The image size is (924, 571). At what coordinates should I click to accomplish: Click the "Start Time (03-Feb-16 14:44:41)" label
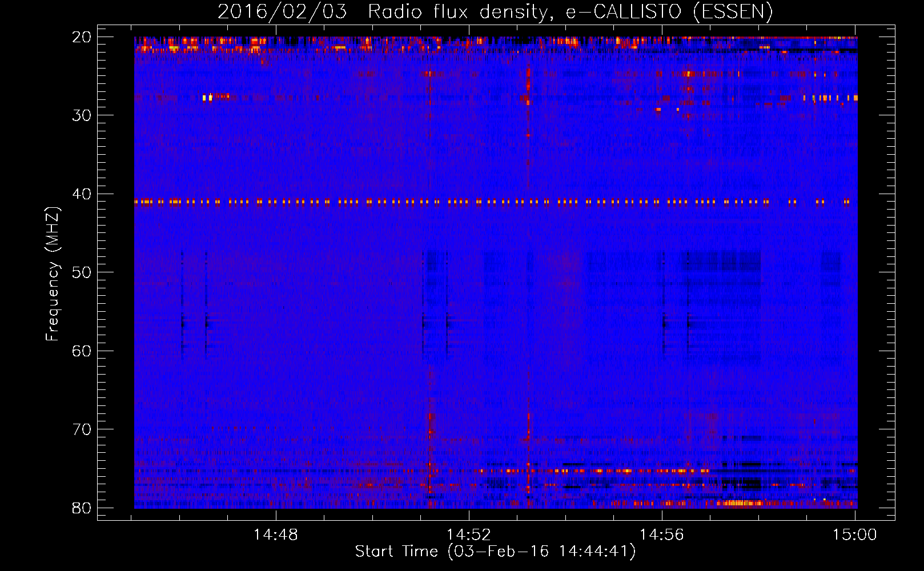click(x=495, y=552)
